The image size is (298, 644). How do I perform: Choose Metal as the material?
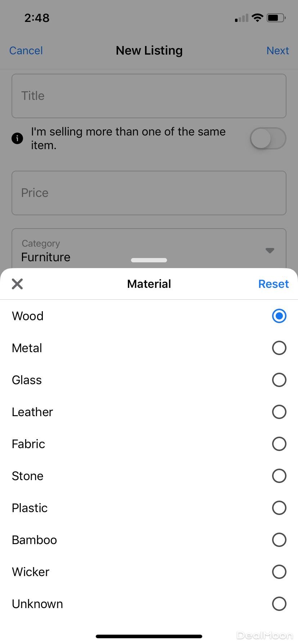pos(279,348)
